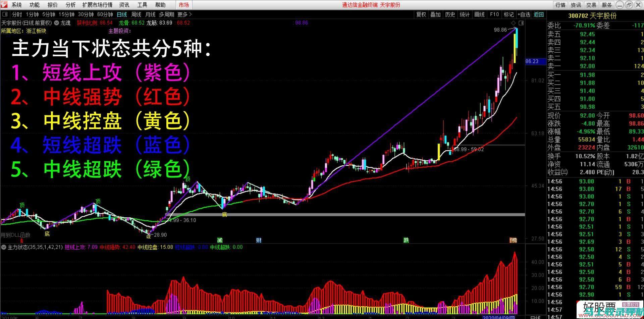Click the 叠加 overlay button
The height and width of the screenshot is (319, 644).
pyautogui.click(x=435, y=14)
